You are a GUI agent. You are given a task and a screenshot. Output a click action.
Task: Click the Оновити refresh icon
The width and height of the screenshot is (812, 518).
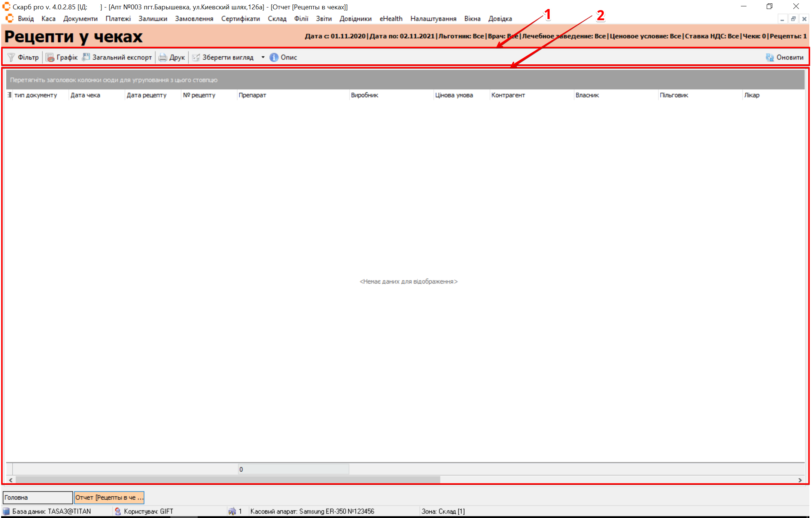coord(770,57)
